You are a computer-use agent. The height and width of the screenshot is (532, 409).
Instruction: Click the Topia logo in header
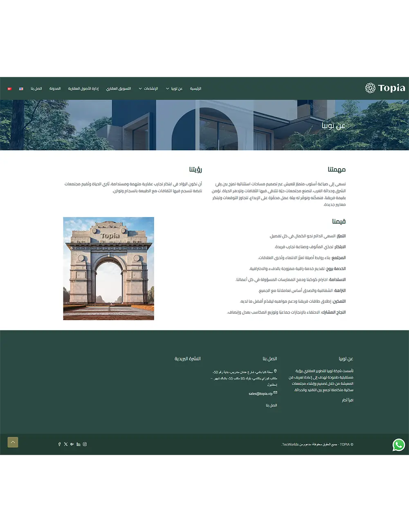tap(385, 88)
